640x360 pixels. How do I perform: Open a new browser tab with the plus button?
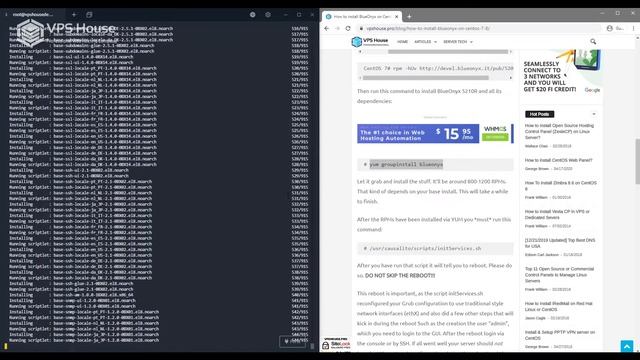click(409, 17)
